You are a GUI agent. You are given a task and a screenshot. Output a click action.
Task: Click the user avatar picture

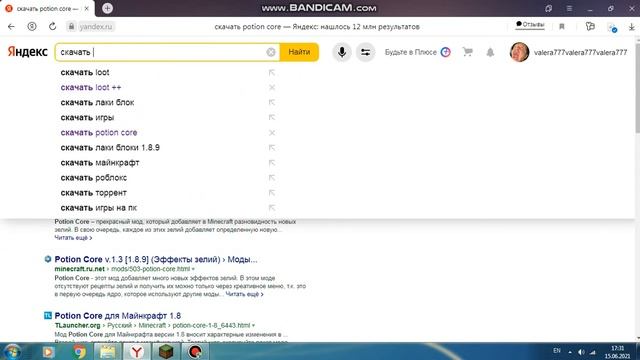point(519,52)
